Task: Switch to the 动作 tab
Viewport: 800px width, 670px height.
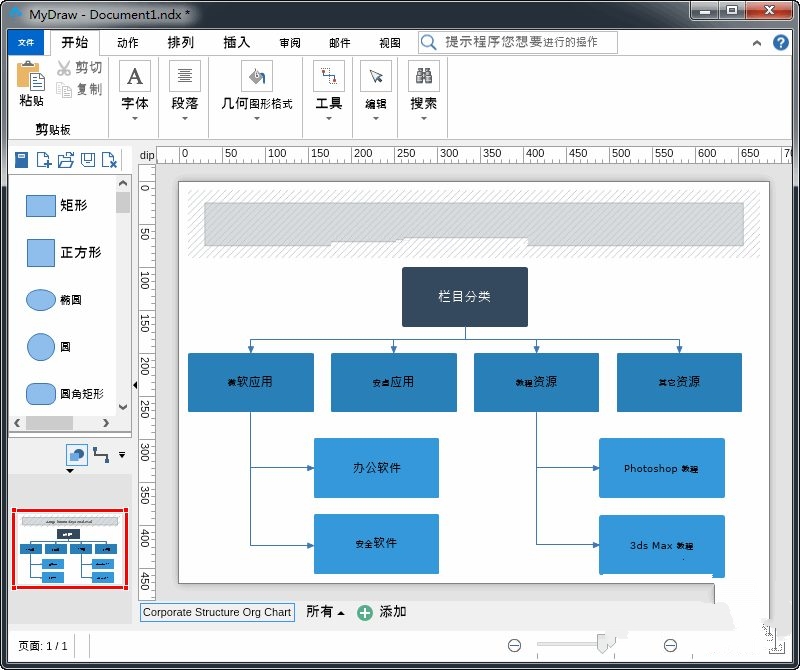Action: point(128,43)
